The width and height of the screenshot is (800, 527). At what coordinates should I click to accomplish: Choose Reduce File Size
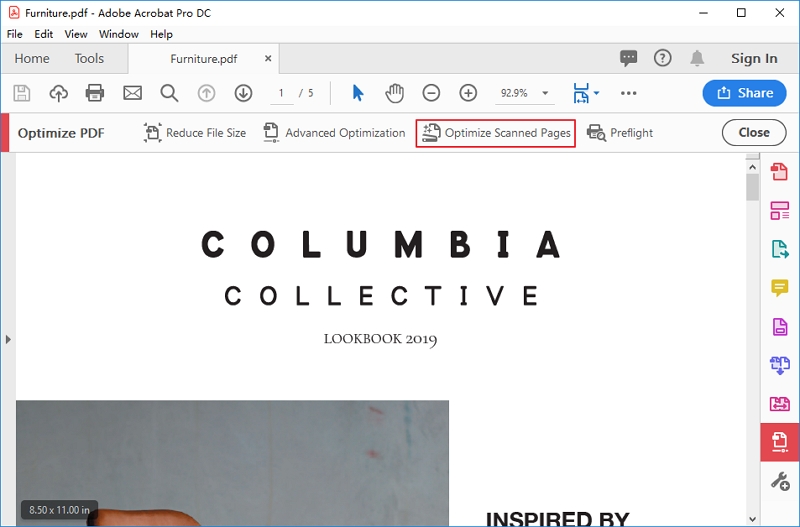click(195, 133)
